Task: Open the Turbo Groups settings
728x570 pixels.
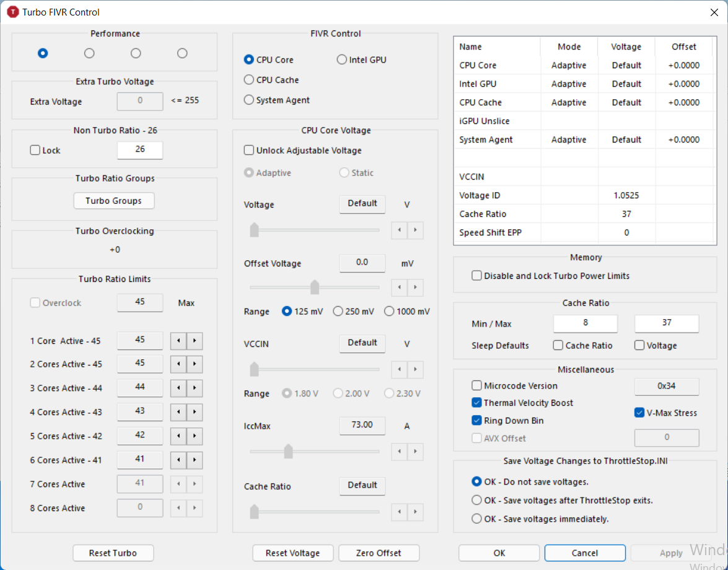Action: (113, 201)
